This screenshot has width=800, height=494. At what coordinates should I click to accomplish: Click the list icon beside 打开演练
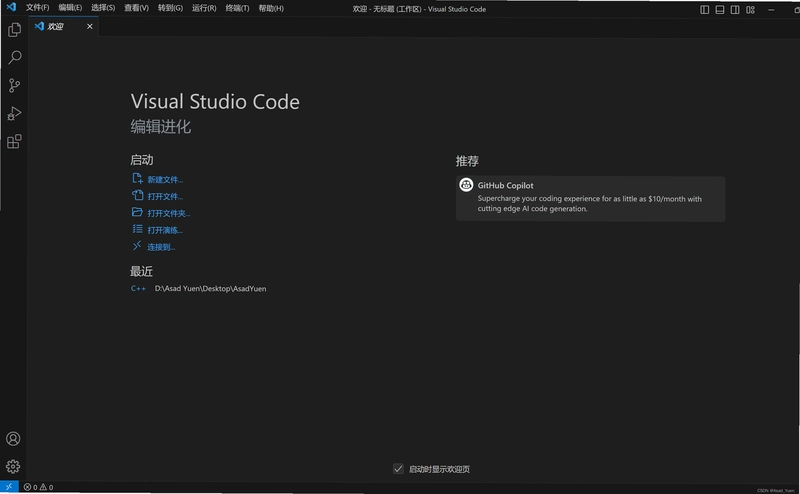pyautogui.click(x=137, y=229)
